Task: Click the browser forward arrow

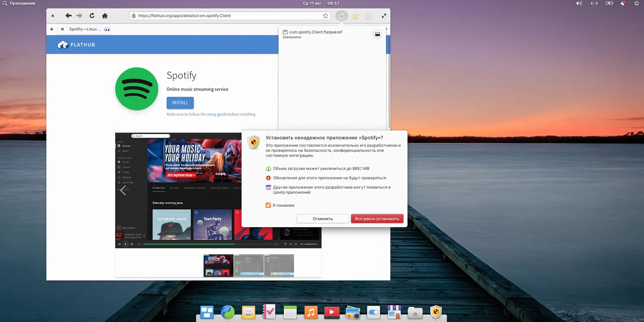Action: pyautogui.click(x=79, y=16)
